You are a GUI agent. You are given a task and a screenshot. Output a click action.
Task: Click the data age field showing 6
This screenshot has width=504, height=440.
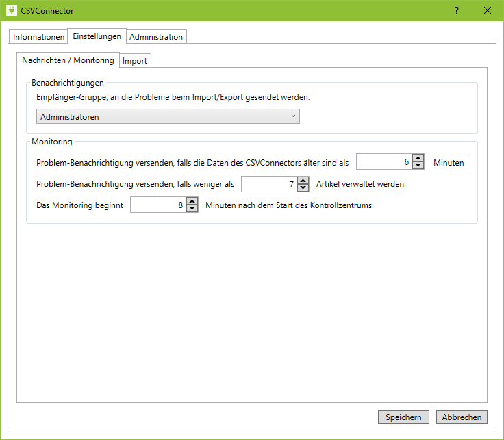383,163
